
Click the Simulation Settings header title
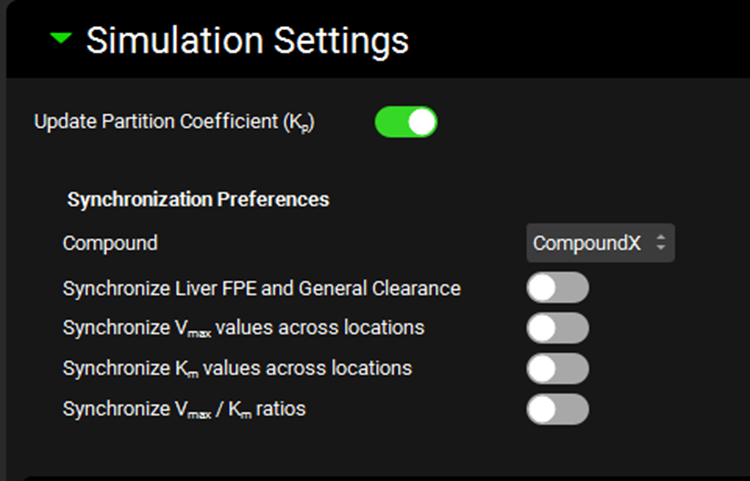click(x=247, y=40)
